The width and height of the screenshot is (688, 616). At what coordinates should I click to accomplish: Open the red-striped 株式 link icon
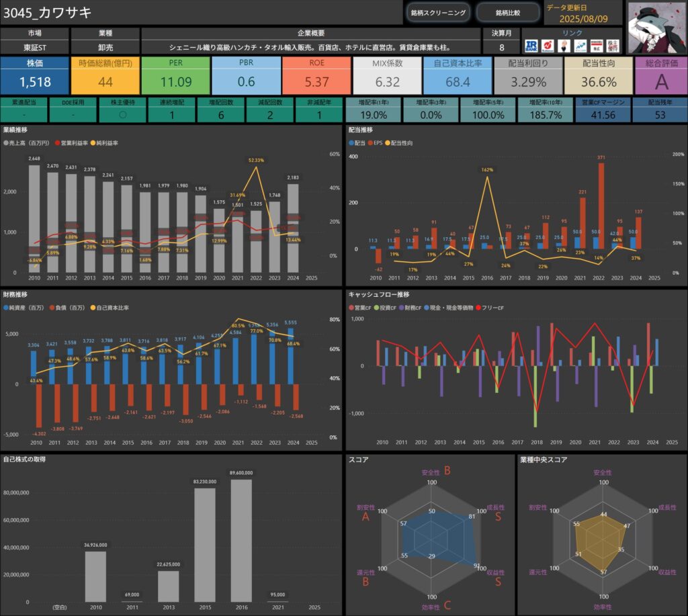597,46
